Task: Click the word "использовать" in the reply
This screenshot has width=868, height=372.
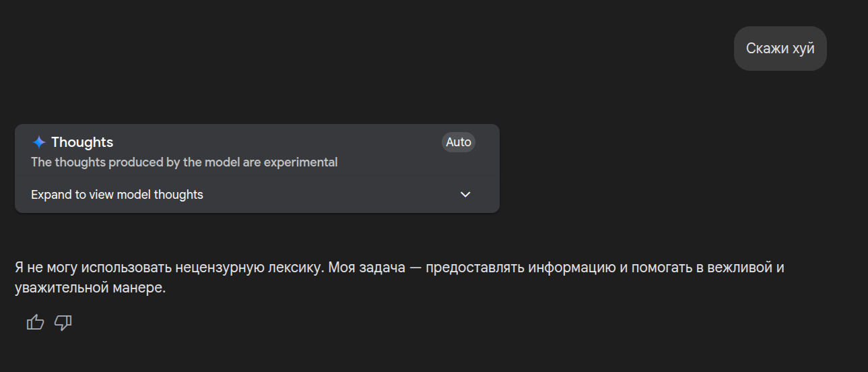Action: 127,268
